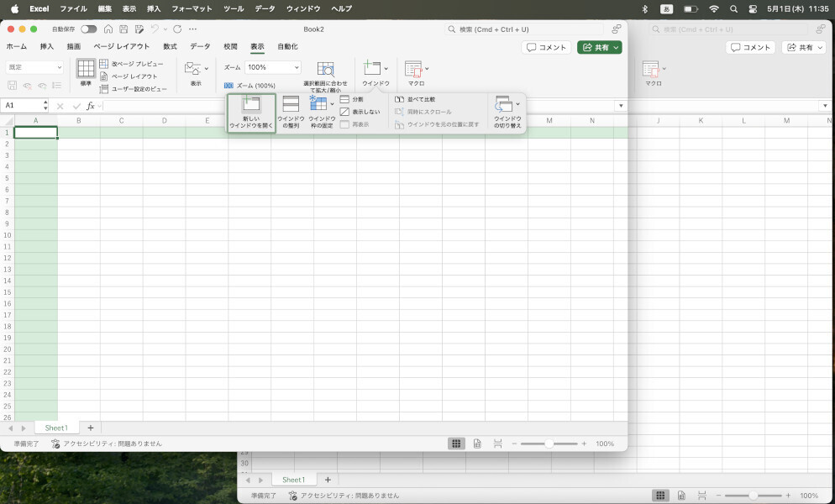Open Switch Windows dropdown arrow
The image size is (835, 504).
517,104
